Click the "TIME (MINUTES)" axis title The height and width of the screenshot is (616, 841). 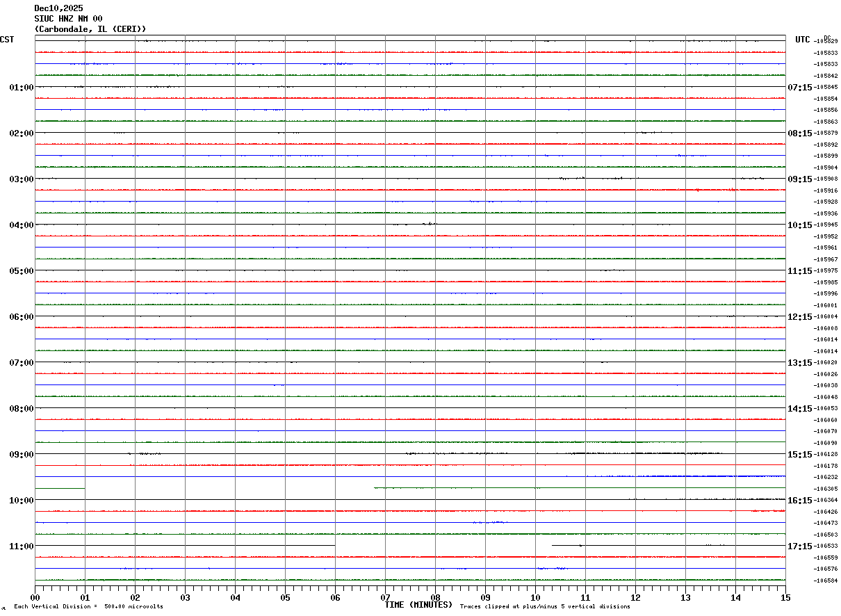tap(418, 605)
